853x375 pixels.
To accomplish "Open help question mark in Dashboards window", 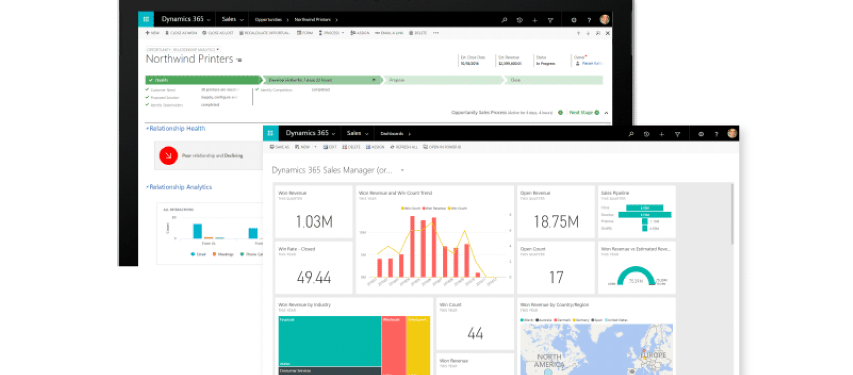I will point(716,134).
